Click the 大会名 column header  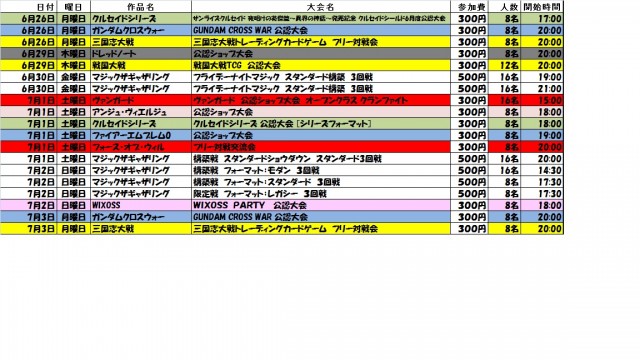[321, 7]
